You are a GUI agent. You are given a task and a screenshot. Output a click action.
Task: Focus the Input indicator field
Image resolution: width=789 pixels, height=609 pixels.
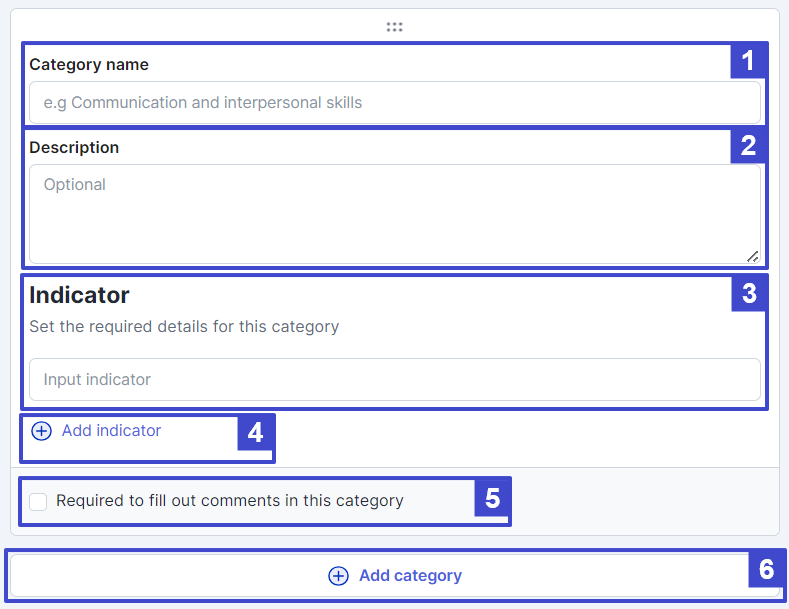(395, 379)
